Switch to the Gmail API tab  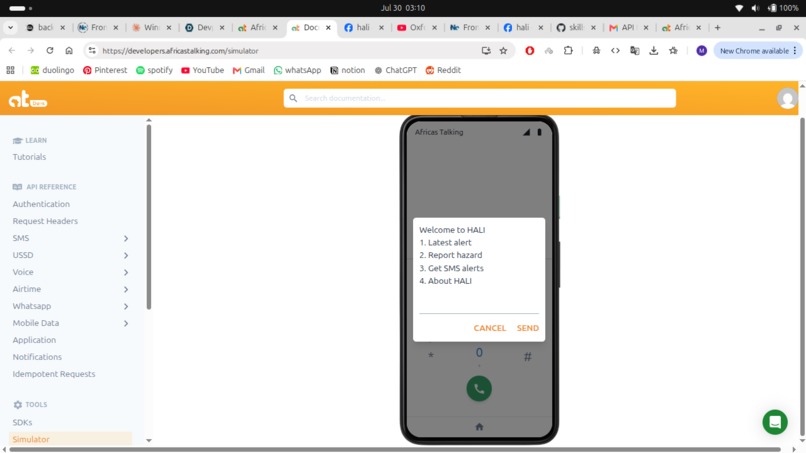tap(629, 27)
